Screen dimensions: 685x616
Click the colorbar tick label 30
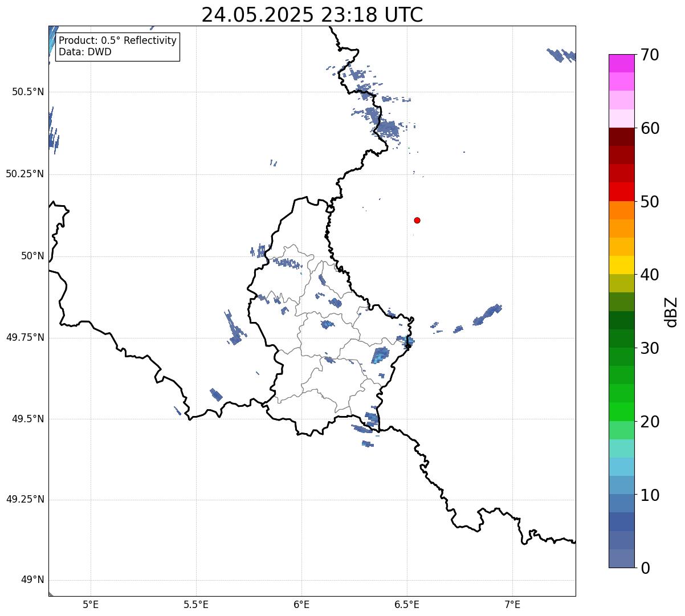coord(650,348)
